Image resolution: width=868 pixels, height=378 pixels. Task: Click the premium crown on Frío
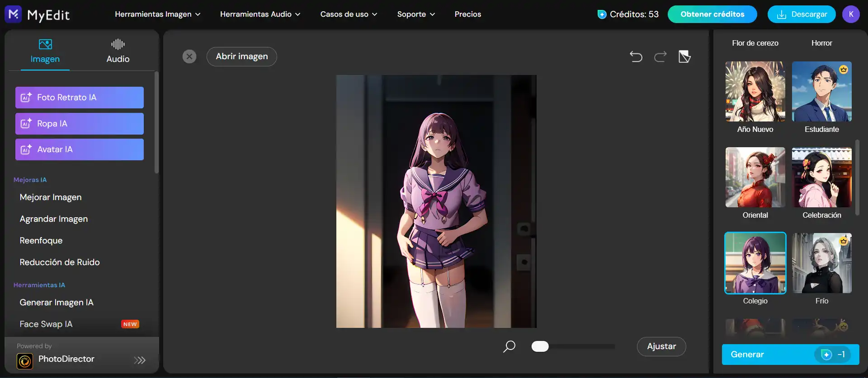844,241
